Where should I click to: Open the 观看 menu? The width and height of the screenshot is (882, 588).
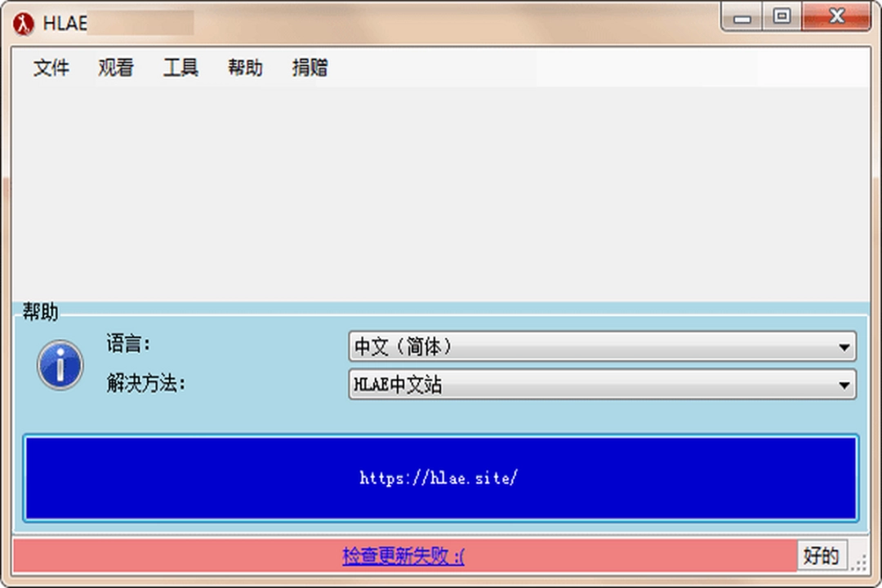116,68
